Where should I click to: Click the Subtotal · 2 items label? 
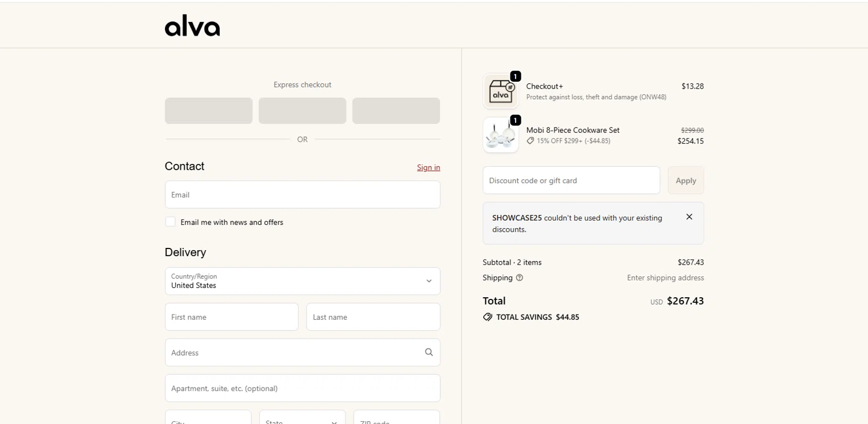point(512,262)
